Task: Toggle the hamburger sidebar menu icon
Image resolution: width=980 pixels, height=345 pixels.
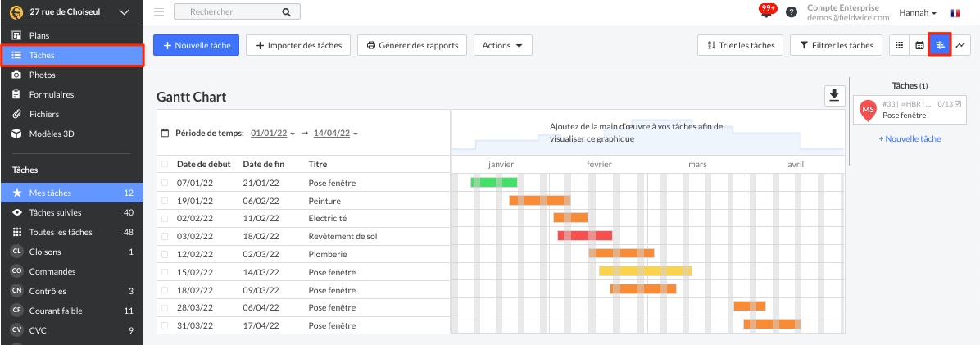Action: 159,11
